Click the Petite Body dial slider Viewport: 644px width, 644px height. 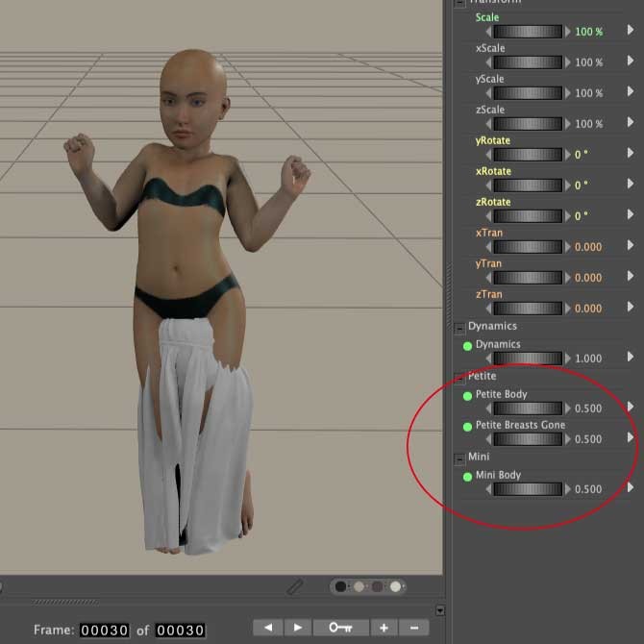[x=528, y=409]
